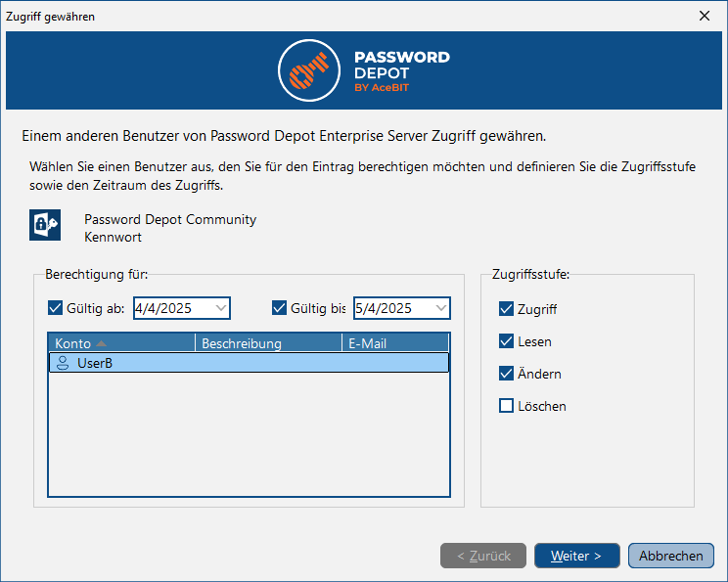Click the Berechtigung für group label
The width and height of the screenshot is (728, 582).
coord(97,274)
